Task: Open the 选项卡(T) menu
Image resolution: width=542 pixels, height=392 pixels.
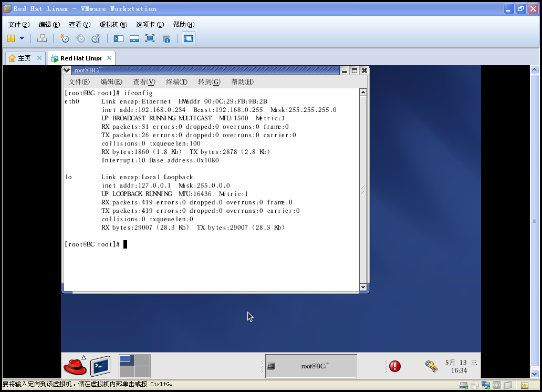Action: [150, 25]
